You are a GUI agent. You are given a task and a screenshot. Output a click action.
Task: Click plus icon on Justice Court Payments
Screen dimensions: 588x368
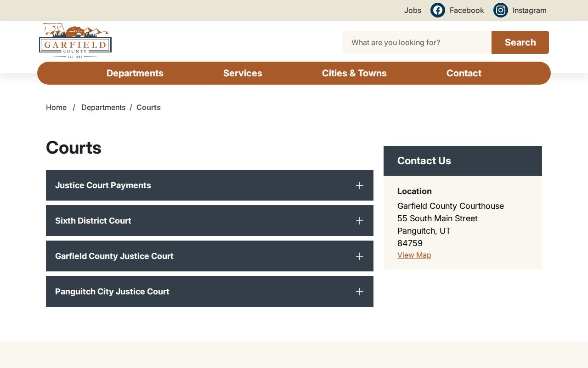pyautogui.click(x=360, y=185)
